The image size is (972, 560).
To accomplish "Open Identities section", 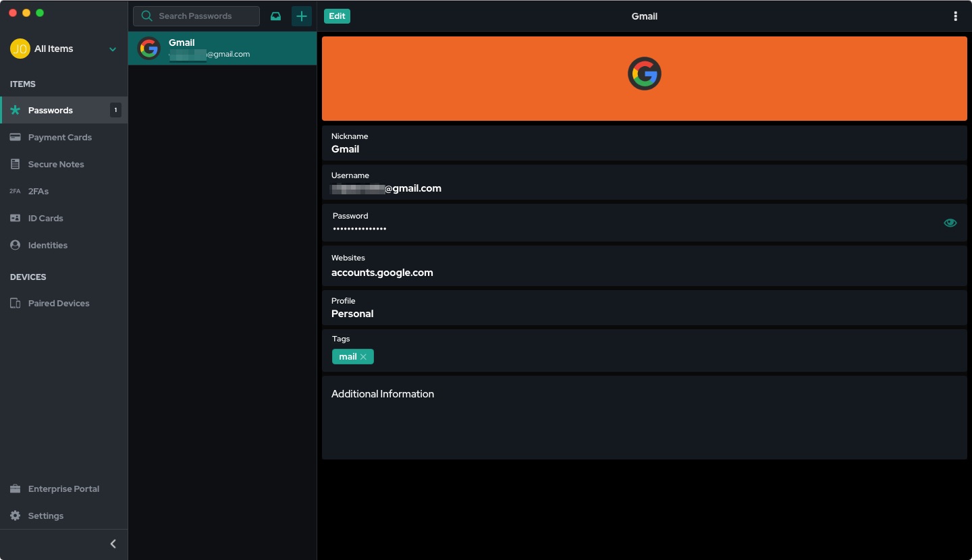I will pyautogui.click(x=64, y=245).
